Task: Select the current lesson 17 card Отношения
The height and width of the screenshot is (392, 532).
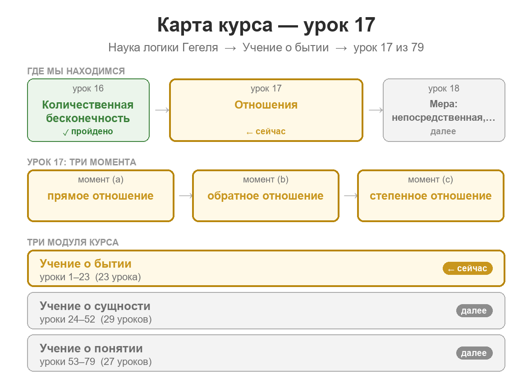Action: point(266,110)
